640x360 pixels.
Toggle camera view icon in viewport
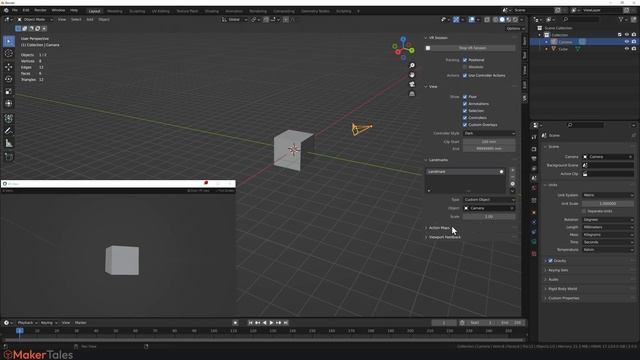point(412,84)
